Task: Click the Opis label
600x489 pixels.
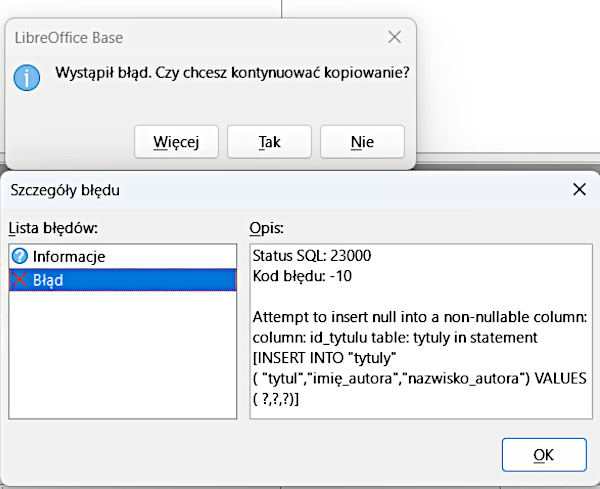Action: click(x=267, y=226)
